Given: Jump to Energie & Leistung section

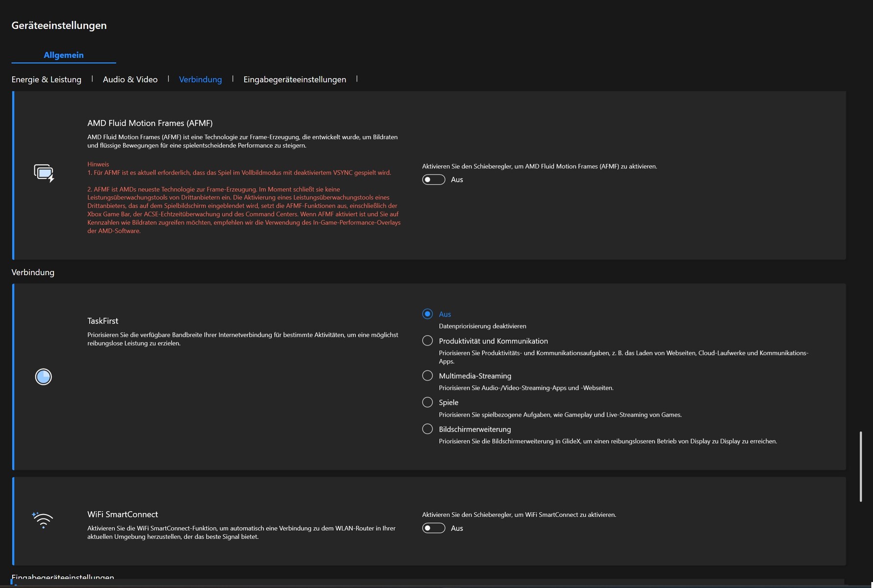Looking at the screenshot, I should (47, 79).
